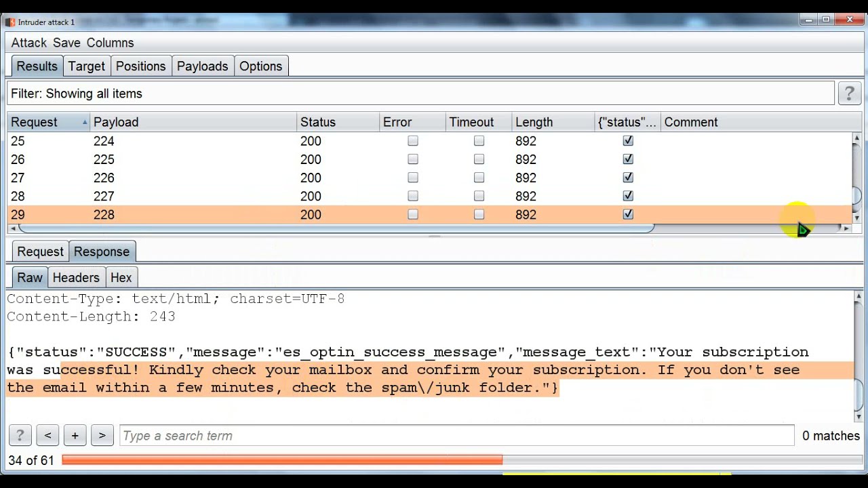868x488 pixels.
Task: Toggle Timeout checkbox for request 29
Action: 479,214
